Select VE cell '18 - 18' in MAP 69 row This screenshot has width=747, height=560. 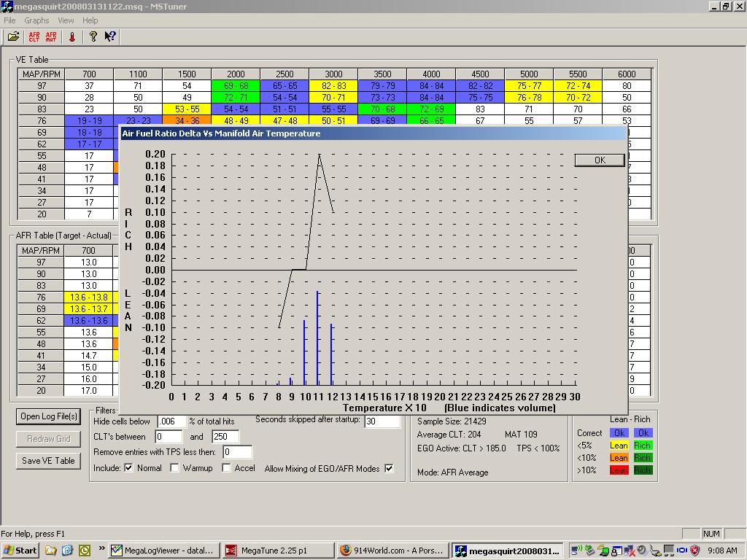click(89, 133)
